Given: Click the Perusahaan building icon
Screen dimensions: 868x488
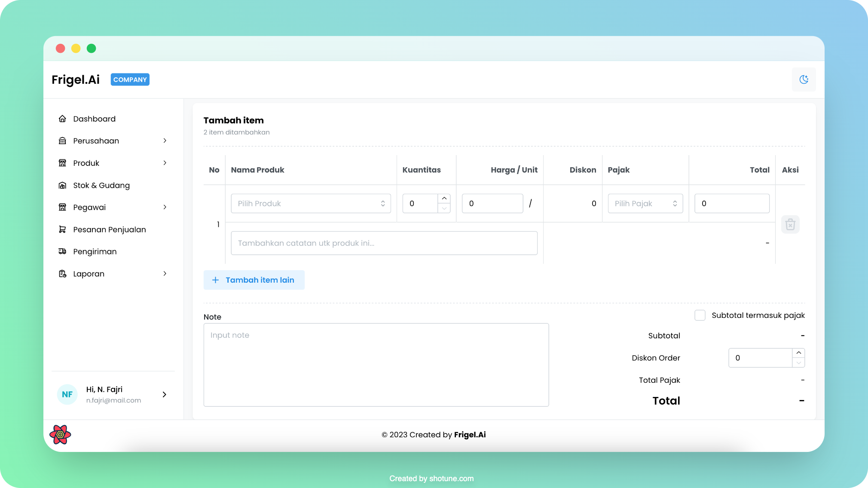Looking at the screenshot, I should tap(62, 141).
